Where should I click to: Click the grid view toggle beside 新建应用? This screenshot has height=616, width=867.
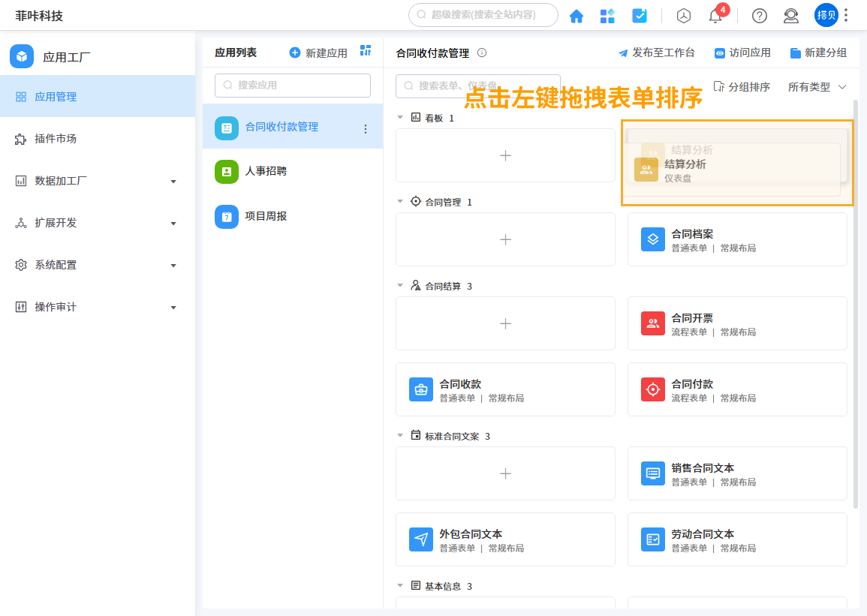[366, 51]
